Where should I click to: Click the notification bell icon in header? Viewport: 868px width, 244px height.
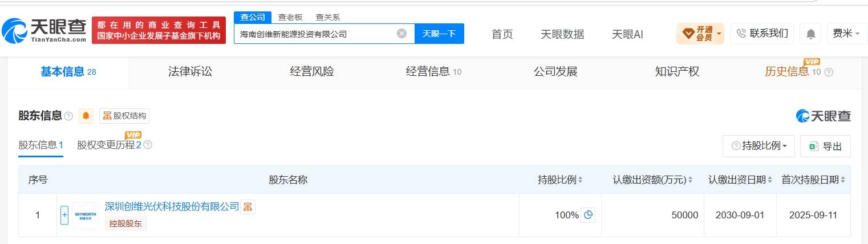(x=810, y=34)
